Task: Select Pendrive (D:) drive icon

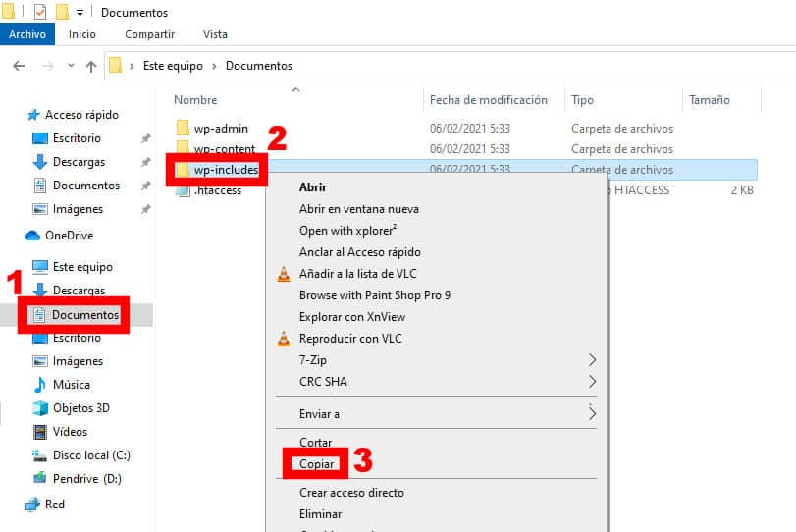Action: pyautogui.click(x=40, y=478)
